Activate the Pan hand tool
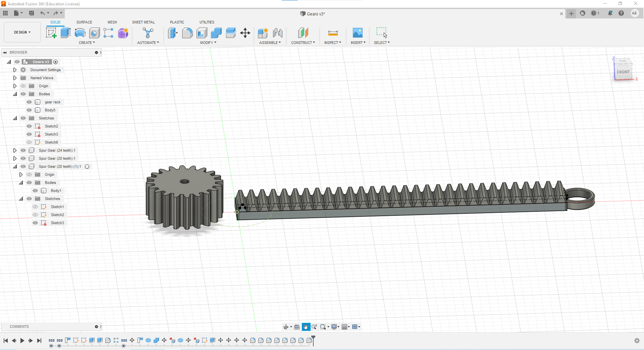 [306, 327]
